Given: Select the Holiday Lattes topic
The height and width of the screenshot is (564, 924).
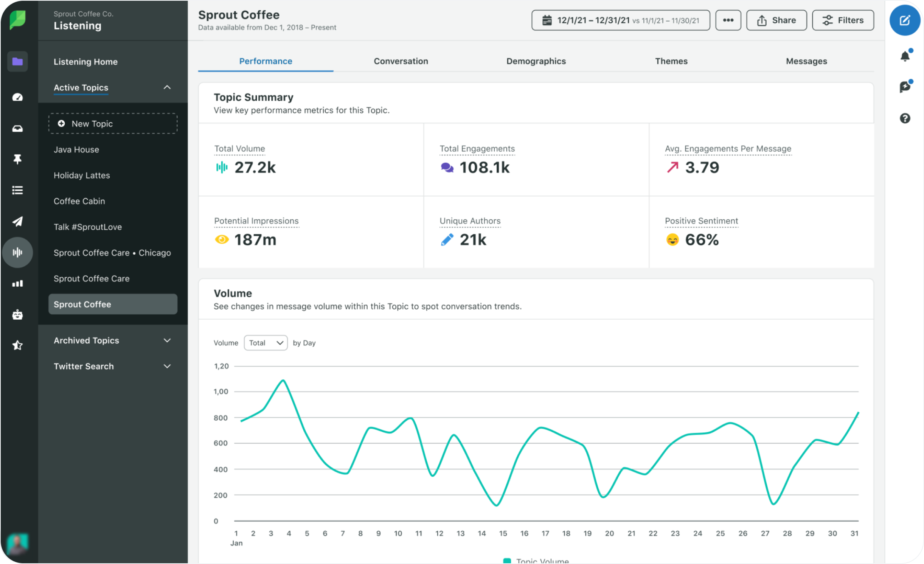Looking at the screenshot, I should point(82,175).
